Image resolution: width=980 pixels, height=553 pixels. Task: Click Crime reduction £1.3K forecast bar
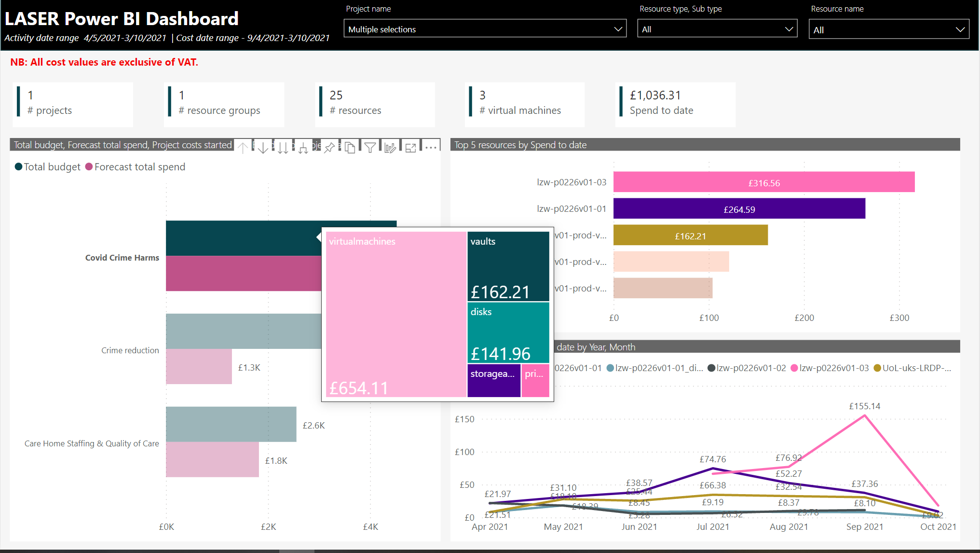199,367
